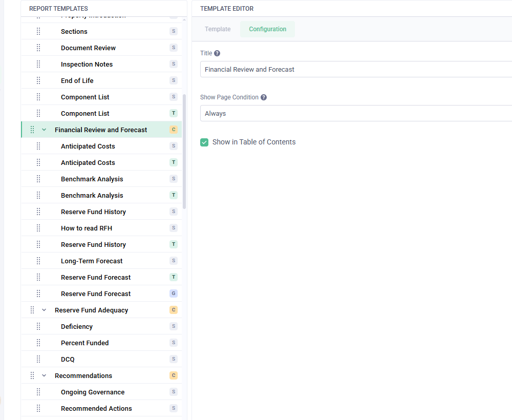Open Document Review template item
512x420 pixels.
pyautogui.click(x=101, y=48)
